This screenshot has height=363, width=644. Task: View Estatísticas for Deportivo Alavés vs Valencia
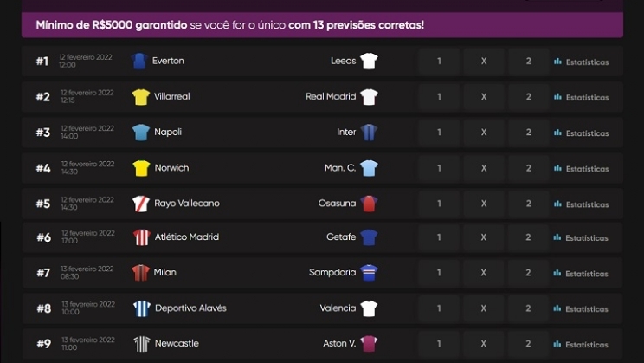(x=581, y=309)
